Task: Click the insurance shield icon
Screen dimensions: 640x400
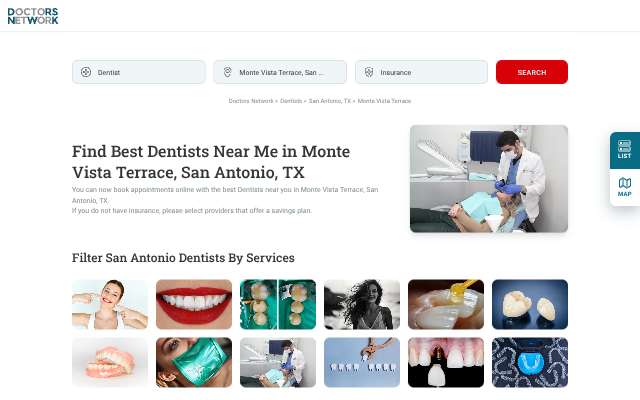Action: point(369,72)
